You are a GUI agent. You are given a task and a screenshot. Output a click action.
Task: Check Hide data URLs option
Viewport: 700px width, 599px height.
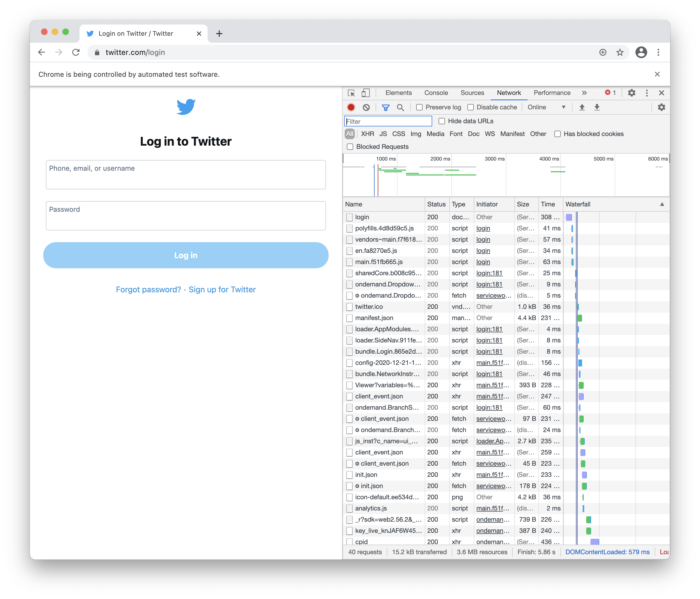tap(442, 121)
